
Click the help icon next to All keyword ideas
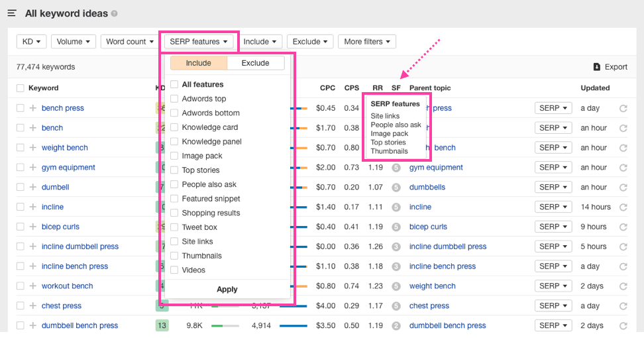point(114,13)
